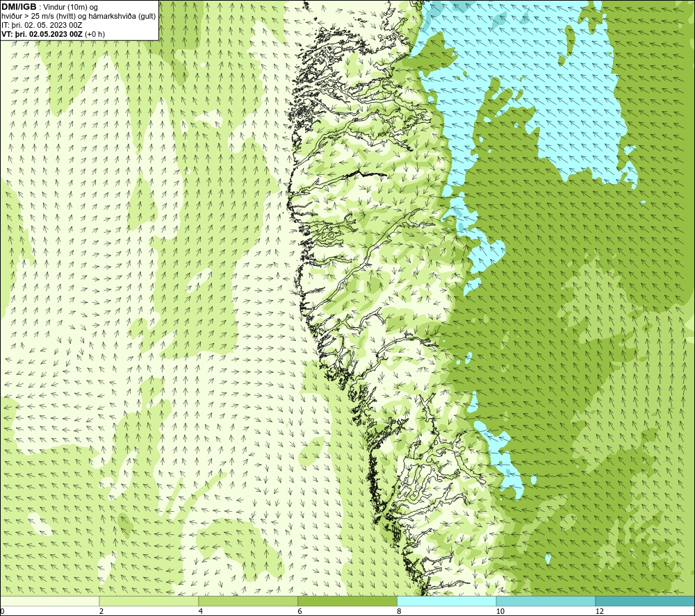
Task: Click the 8–10 m/s light cyan legend swatch
Action: pyautogui.click(x=446, y=601)
